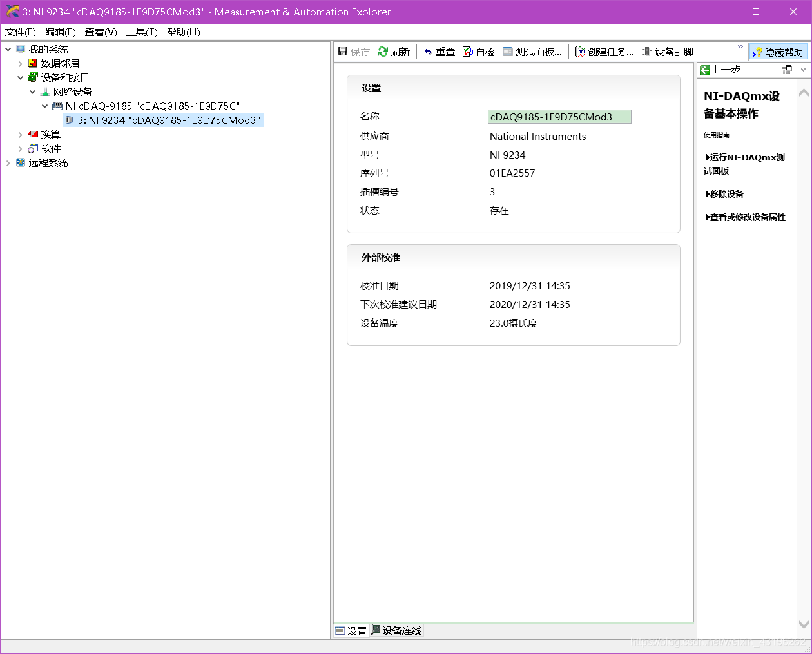Image resolution: width=812 pixels, height=654 pixels.
Task: Expand the 换算 tree node
Action: 20,134
